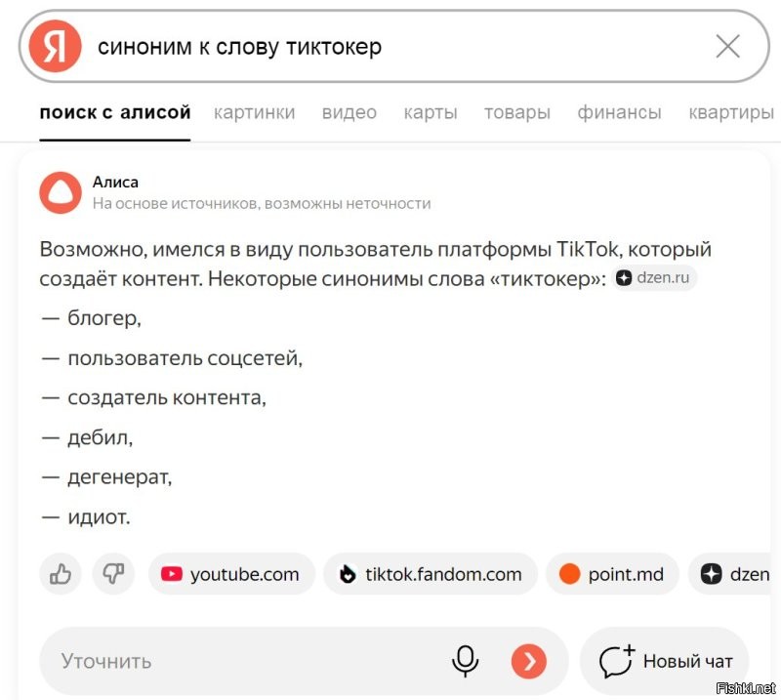This screenshot has height=700, width=781.
Task: Click the search box with query text
Action: [390, 47]
